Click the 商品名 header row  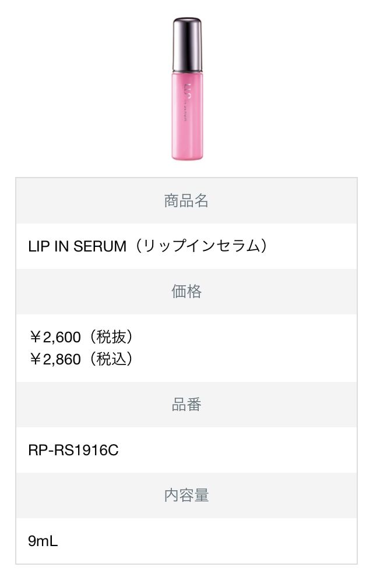(x=186, y=201)
